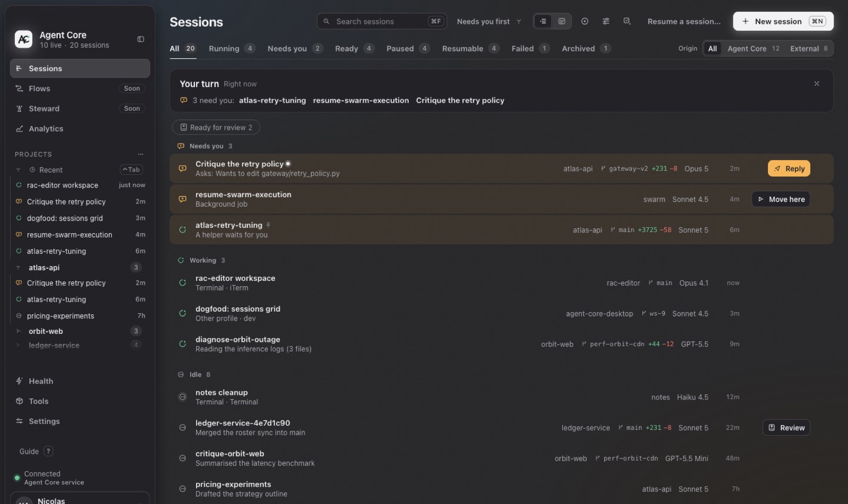Image resolution: width=848 pixels, height=504 pixels.
Task: Switch to the Archived tab
Action: (586, 49)
